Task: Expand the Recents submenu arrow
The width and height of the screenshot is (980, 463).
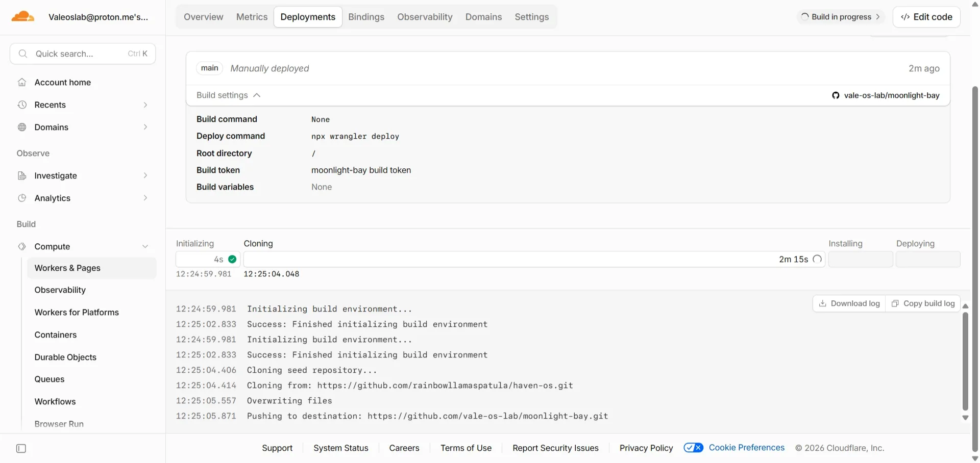Action: click(x=145, y=105)
